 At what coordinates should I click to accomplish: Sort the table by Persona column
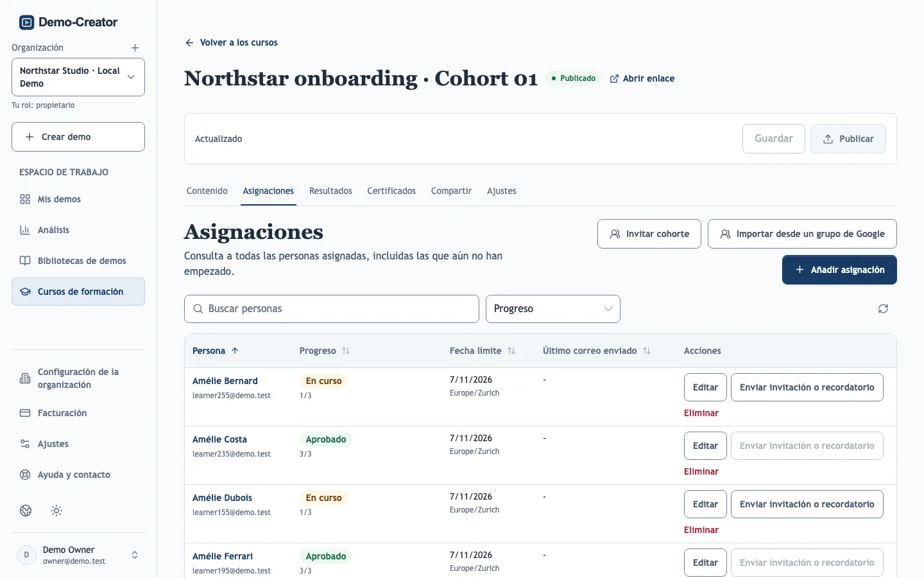point(216,351)
